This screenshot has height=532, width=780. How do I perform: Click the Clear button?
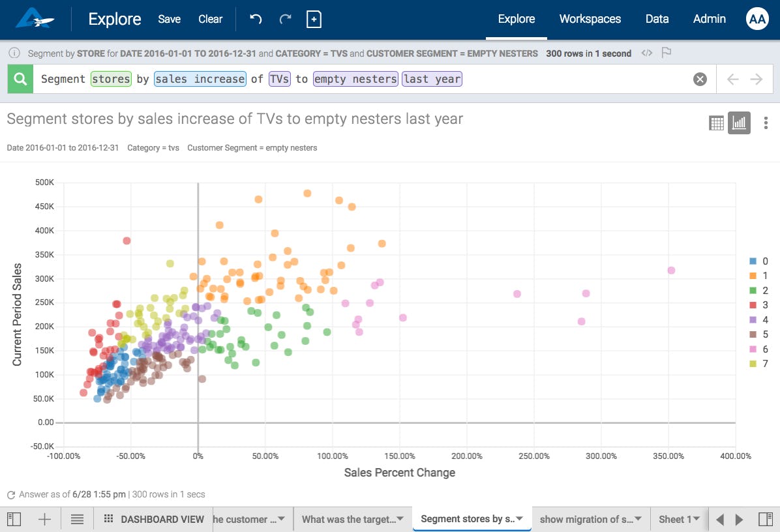211,19
